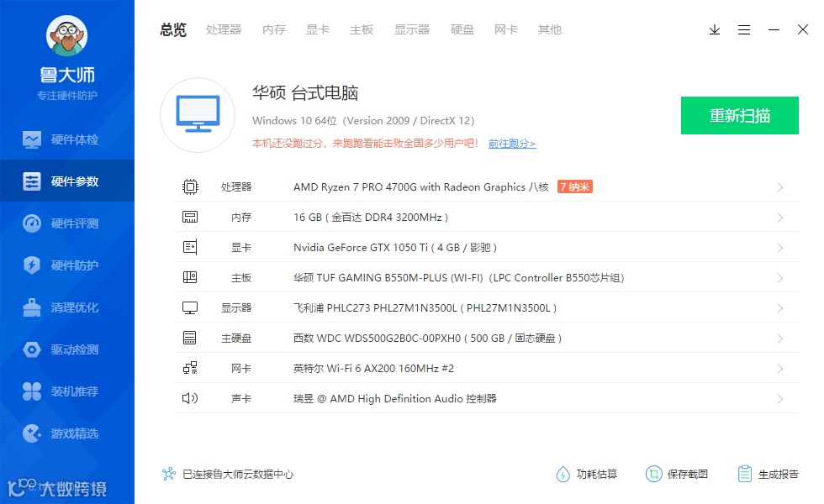Open the hamburger main menu icon

[x=743, y=30]
